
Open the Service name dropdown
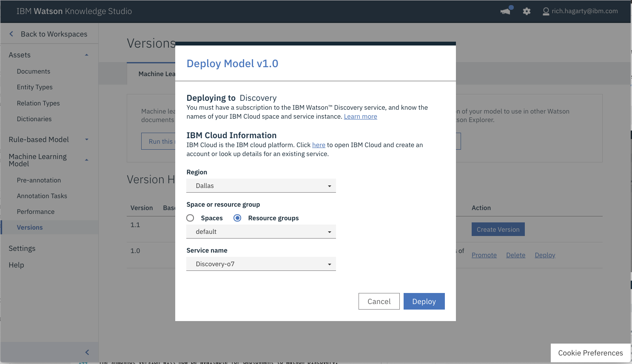click(x=261, y=264)
